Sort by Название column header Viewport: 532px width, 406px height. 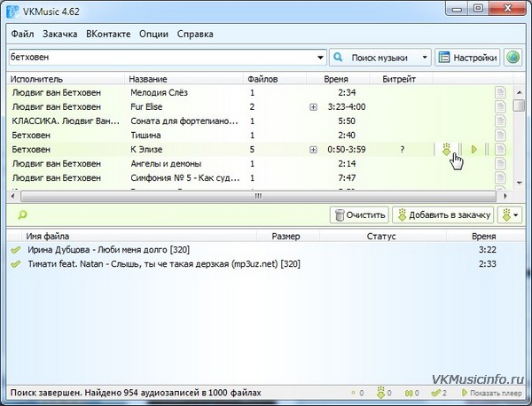click(184, 79)
